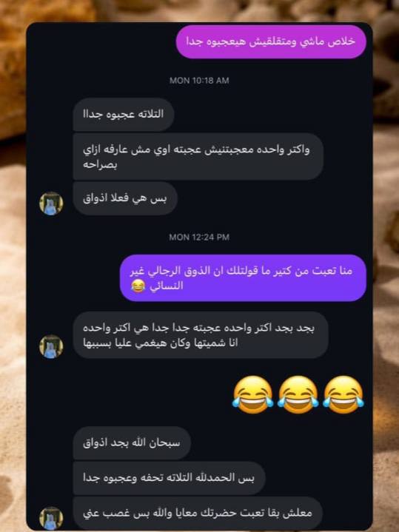The width and height of the screenshot is (399, 532).
Task: Click the first crying-laughing emoji on the left
Action: tap(253, 394)
